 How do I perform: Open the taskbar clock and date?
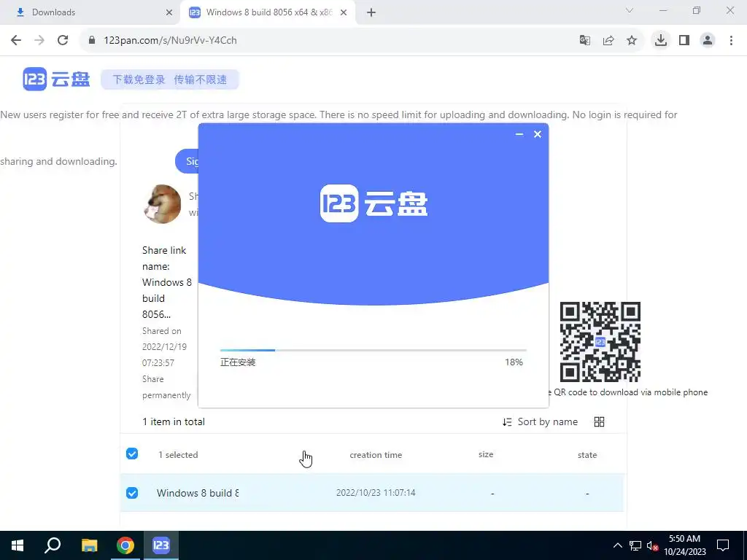pos(684,545)
